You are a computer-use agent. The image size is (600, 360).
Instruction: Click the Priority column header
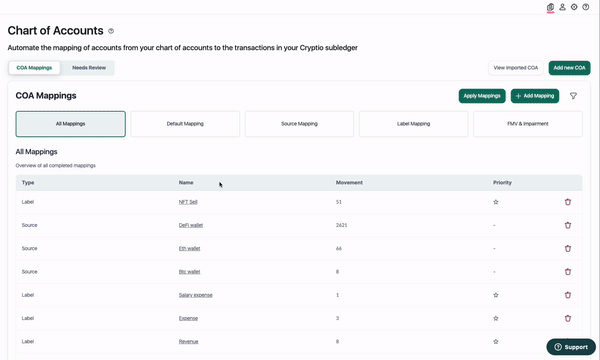[502, 183]
